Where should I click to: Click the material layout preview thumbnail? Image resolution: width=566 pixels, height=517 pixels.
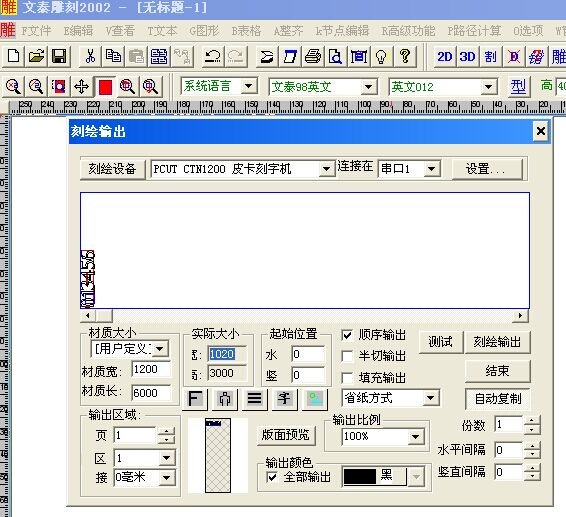(x=218, y=456)
